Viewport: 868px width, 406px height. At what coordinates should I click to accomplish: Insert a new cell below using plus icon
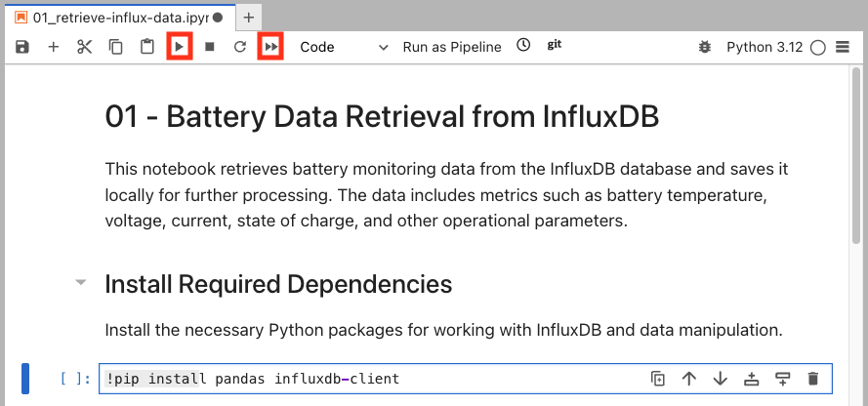click(54, 47)
